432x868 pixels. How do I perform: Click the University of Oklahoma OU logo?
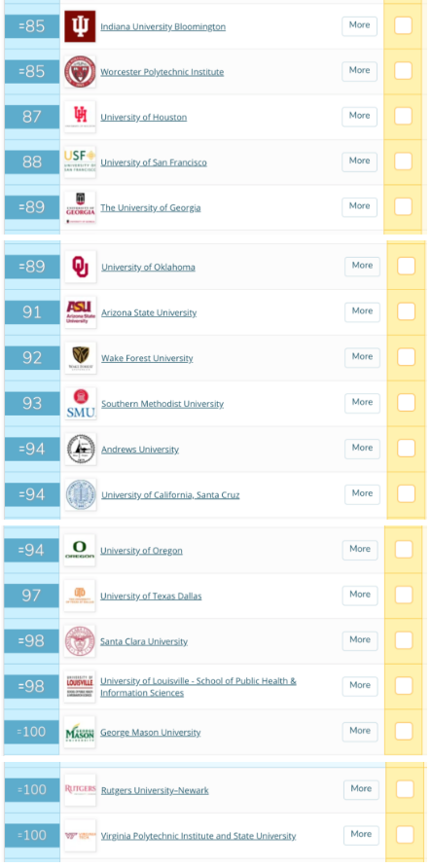click(x=81, y=267)
